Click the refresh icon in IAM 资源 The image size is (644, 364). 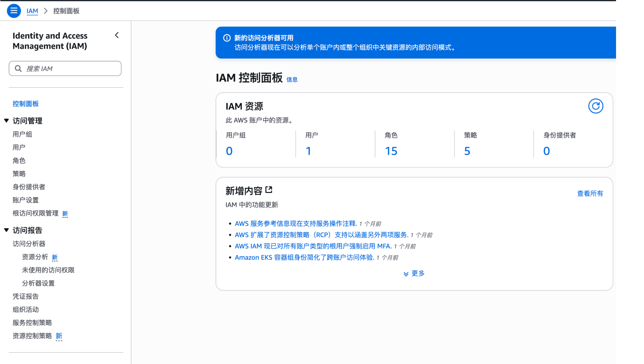[595, 106]
